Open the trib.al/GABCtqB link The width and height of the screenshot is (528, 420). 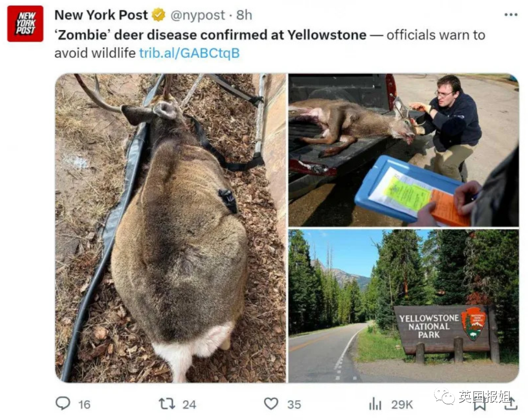point(189,53)
